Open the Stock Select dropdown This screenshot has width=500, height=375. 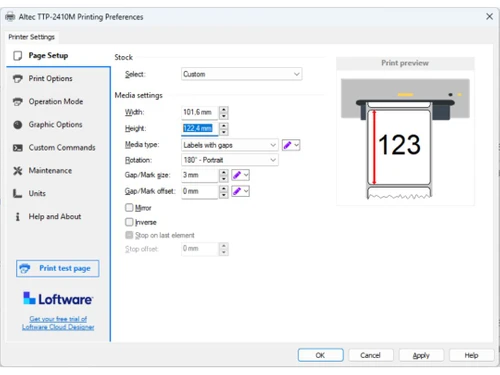pos(242,74)
